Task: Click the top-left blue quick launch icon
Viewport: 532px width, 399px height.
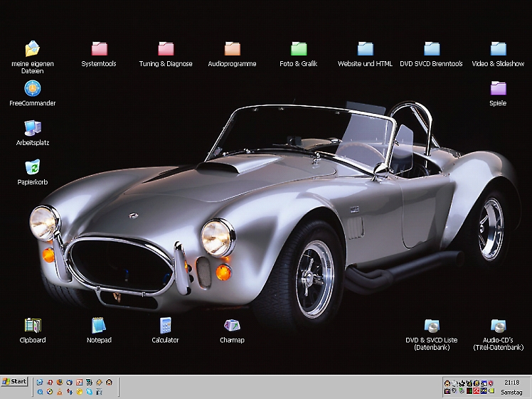Action: (x=40, y=382)
